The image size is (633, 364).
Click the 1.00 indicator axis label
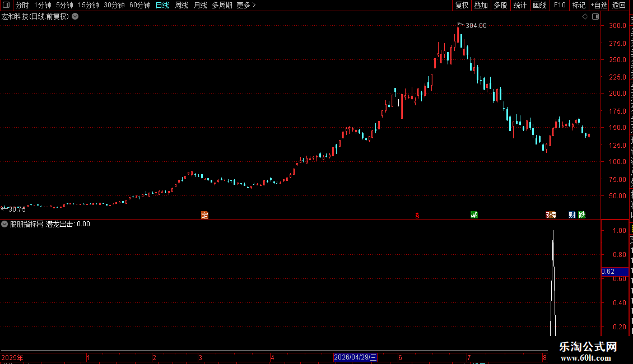pos(619,230)
